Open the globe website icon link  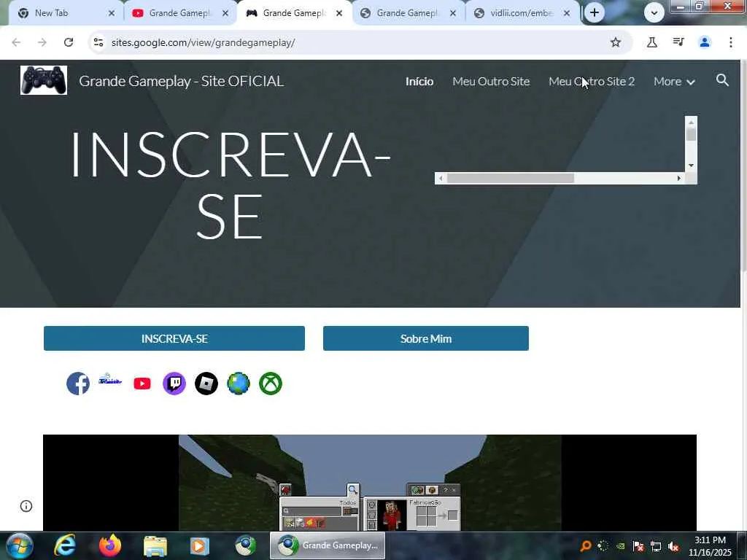click(239, 384)
